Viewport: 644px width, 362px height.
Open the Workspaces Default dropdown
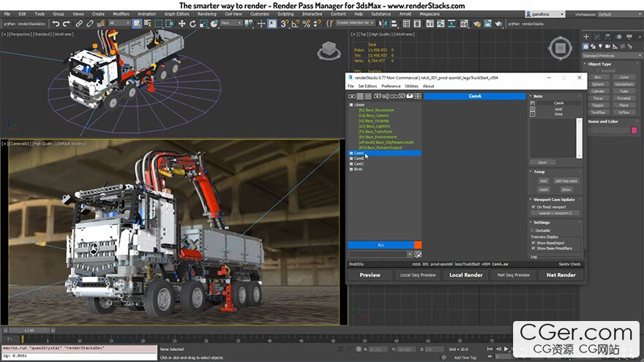(x=620, y=15)
